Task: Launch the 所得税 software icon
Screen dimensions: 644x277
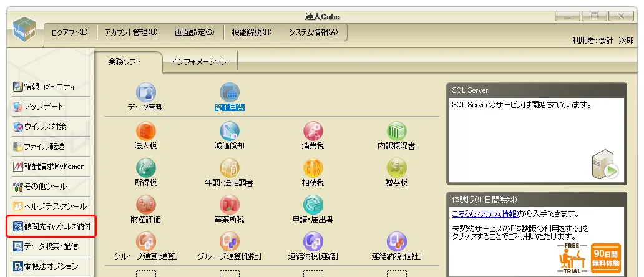Action: 145,168
